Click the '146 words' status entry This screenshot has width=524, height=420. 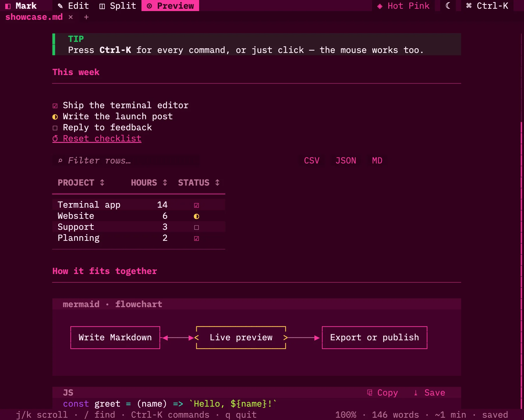click(396, 415)
